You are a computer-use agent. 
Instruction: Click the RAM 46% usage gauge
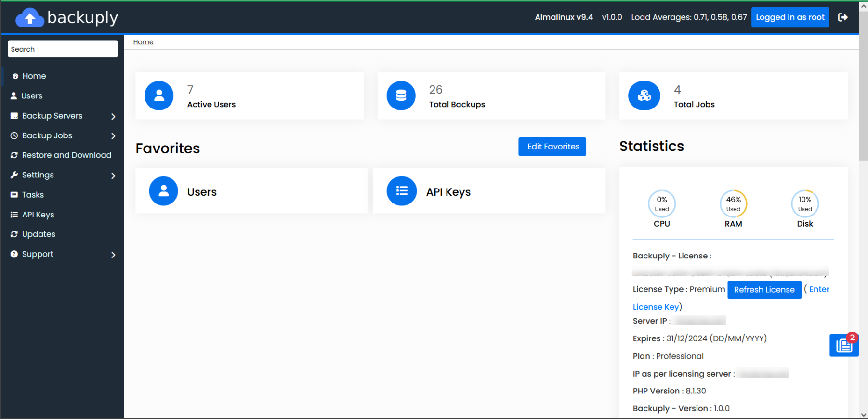(733, 203)
